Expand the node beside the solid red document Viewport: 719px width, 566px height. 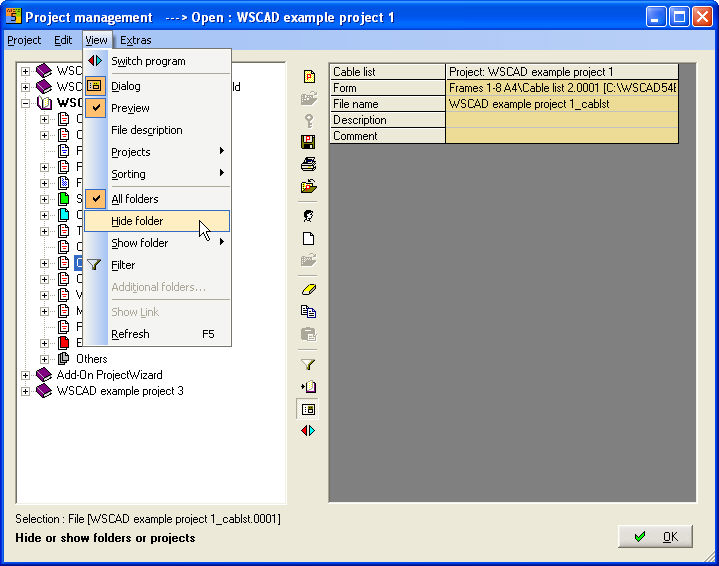coord(44,343)
